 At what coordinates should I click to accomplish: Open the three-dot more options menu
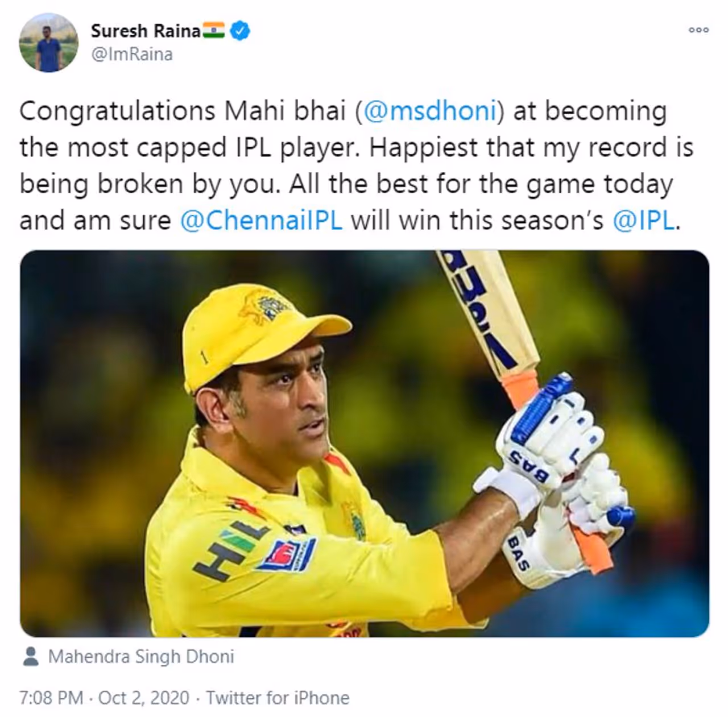[698, 30]
